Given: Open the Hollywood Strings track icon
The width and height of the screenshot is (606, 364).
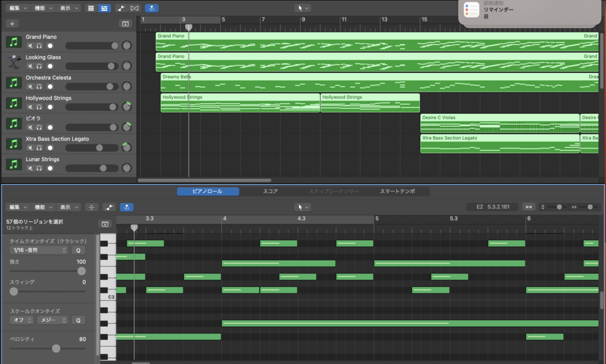Looking at the screenshot, I should pyautogui.click(x=14, y=103).
